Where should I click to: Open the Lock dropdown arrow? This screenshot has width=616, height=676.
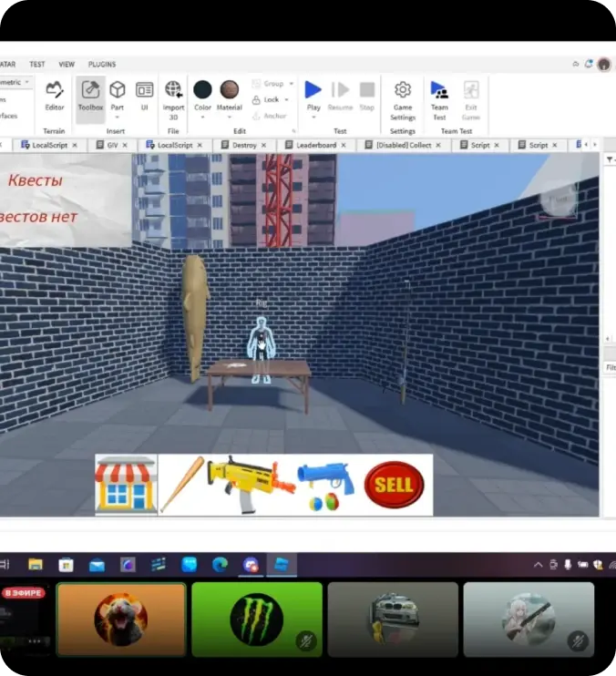click(286, 99)
